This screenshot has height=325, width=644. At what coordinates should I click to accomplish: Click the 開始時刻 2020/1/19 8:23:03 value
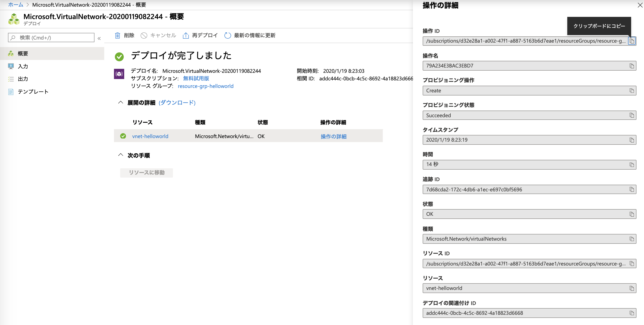[x=344, y=71]
